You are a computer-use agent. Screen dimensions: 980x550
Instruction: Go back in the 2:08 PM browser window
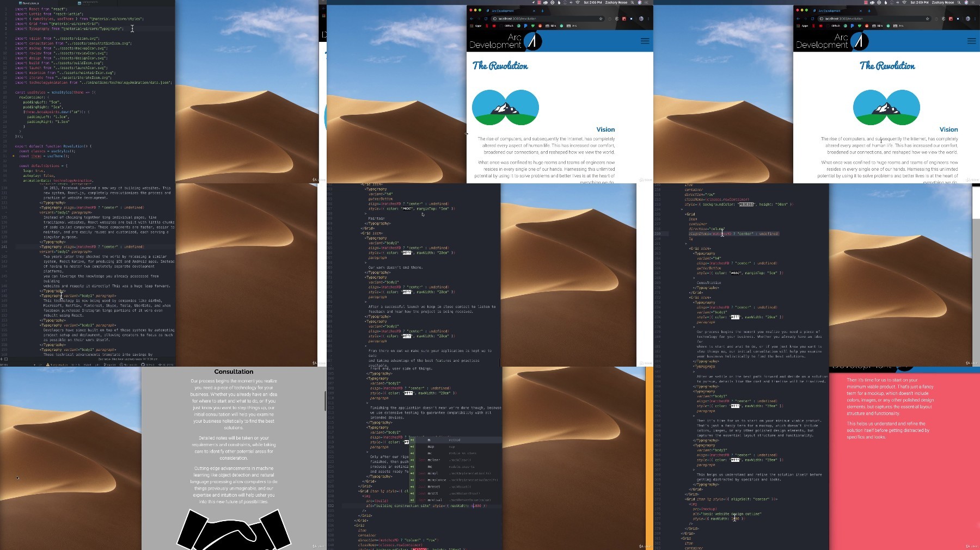coord(471,18)
